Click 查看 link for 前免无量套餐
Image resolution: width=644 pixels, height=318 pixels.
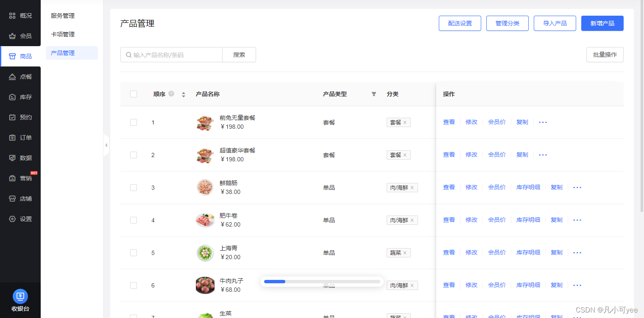(449, 122)
